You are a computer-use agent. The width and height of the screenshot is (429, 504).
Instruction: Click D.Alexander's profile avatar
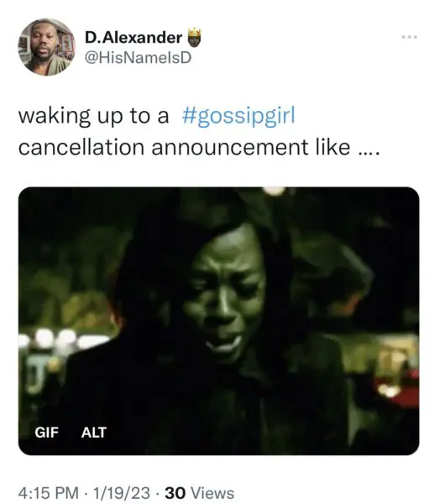[x=46, y=47]
